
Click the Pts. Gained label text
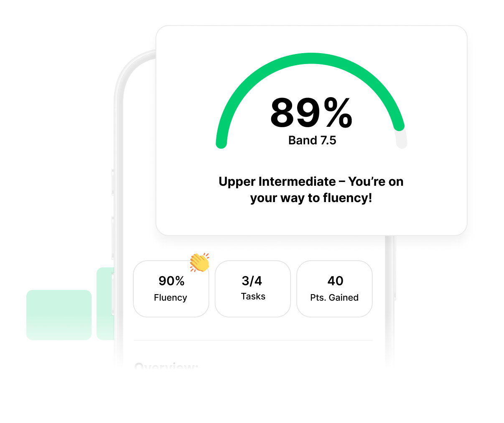[x=334, y=297]
